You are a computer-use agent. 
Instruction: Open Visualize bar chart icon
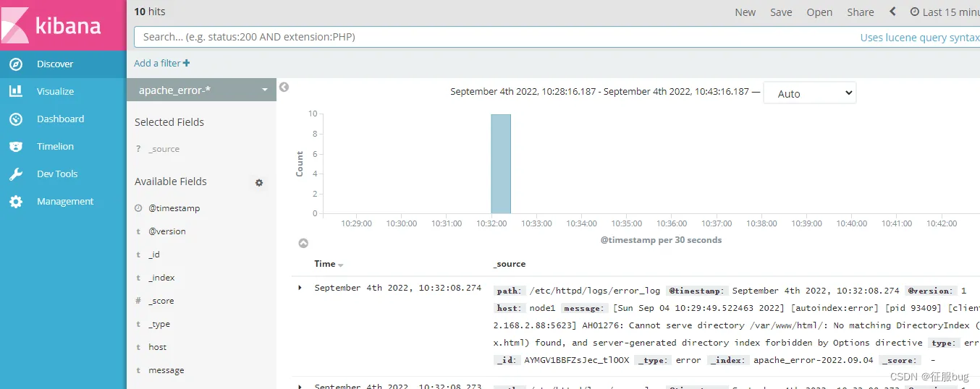point(16,91)
